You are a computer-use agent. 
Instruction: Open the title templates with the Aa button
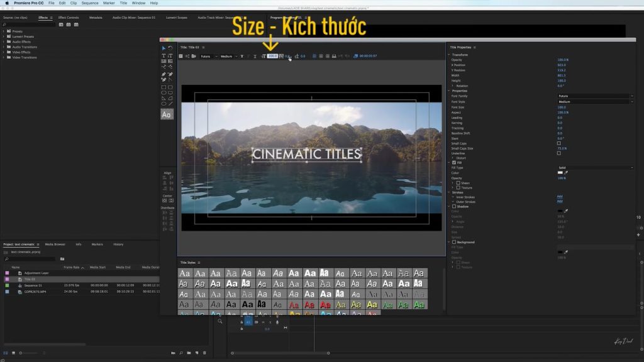(166, 114)
